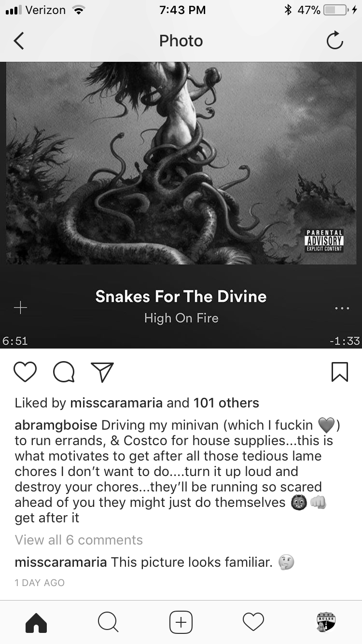Open activity heart tab in bottom bar
Image resolution: width=362 pixels, height=644 pixels.
[253, 622]
